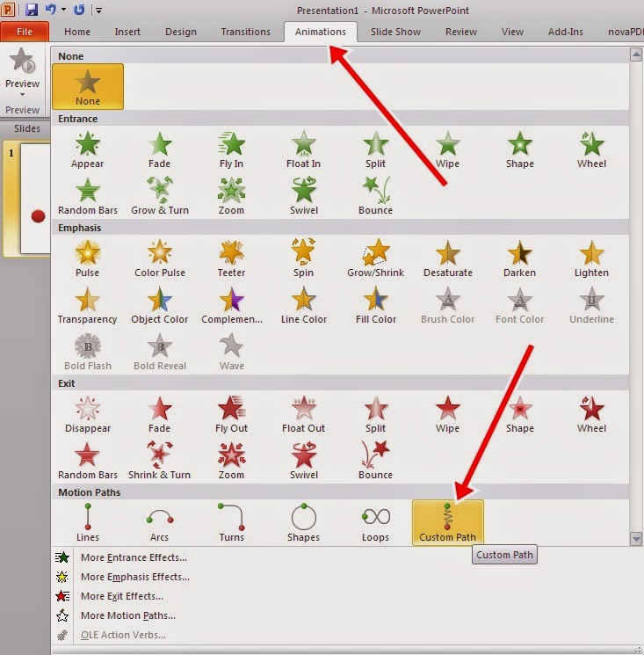
Task: Apply the Transparency emphasis effect
Action: pyautogui.click(x=87, y=305)
